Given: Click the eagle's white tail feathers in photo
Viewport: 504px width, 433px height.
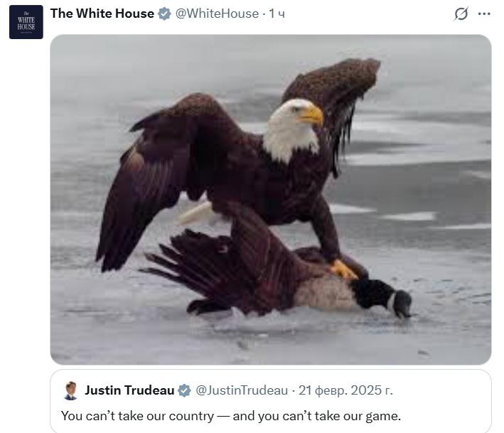Looking at the screenshot, I should point(196,213).
